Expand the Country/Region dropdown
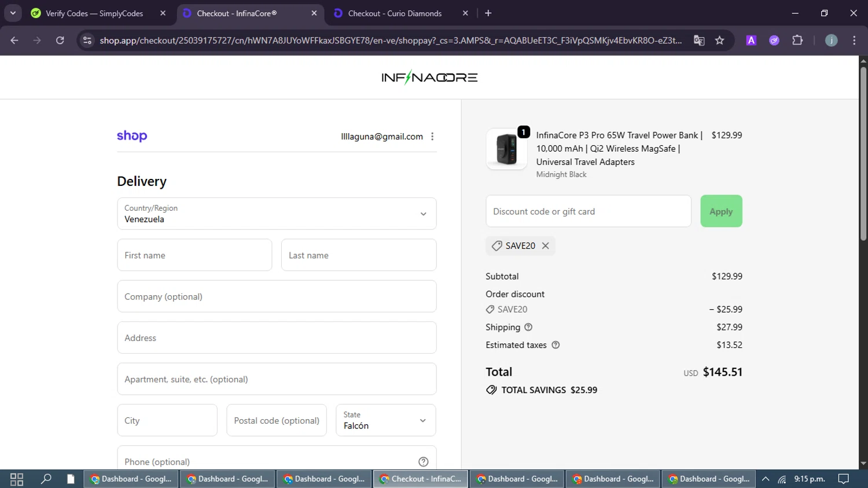Viewport: 868px width, 488px height. click(277, 214)
